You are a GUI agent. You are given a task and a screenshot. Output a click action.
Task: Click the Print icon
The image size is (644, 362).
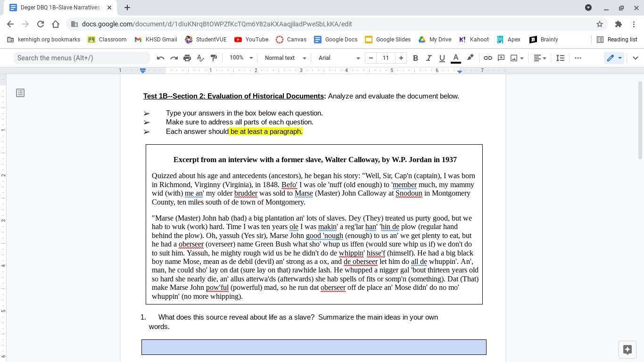tap(187, 58)
